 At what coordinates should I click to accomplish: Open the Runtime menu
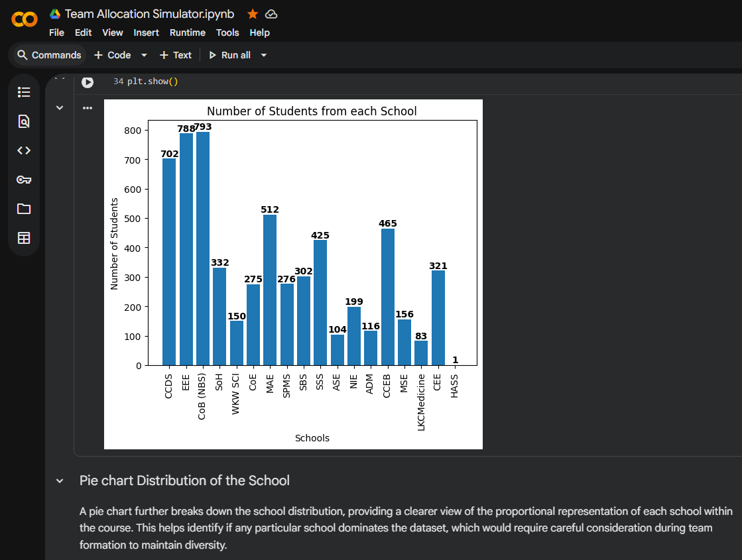click(x=188, y=32)
